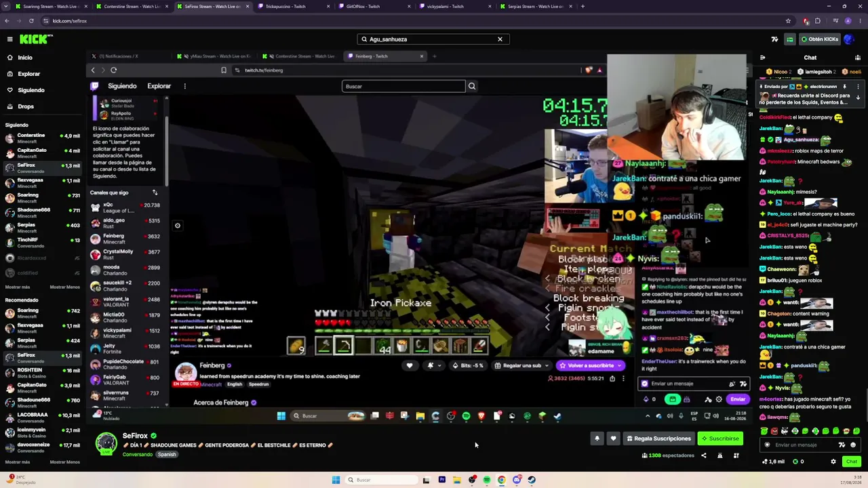Open Explorar in the Kick sidebar
The image size is (868, 488).
28,74
